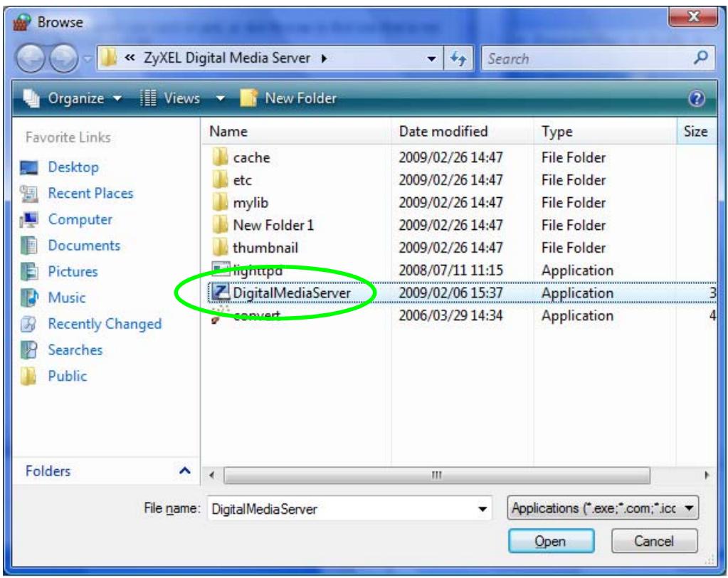
Task: Open Desktop in Favorite Links
Action: pos(73,167)
